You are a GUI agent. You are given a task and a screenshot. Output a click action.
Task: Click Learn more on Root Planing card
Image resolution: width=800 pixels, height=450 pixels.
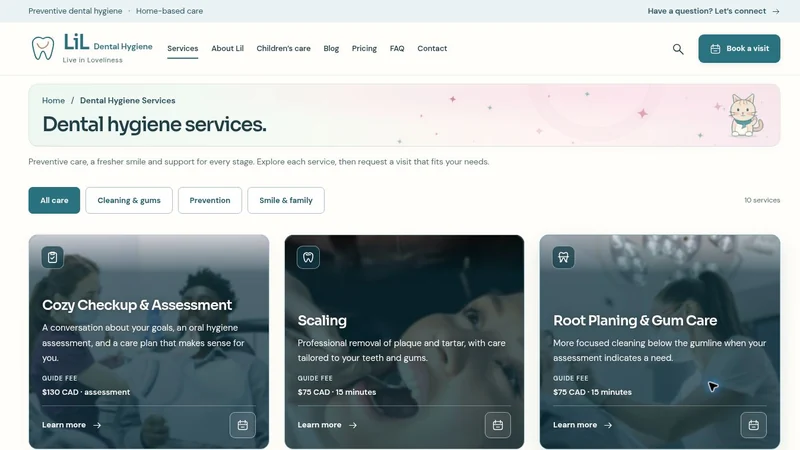pyautogui.click(x=582, y=425)
